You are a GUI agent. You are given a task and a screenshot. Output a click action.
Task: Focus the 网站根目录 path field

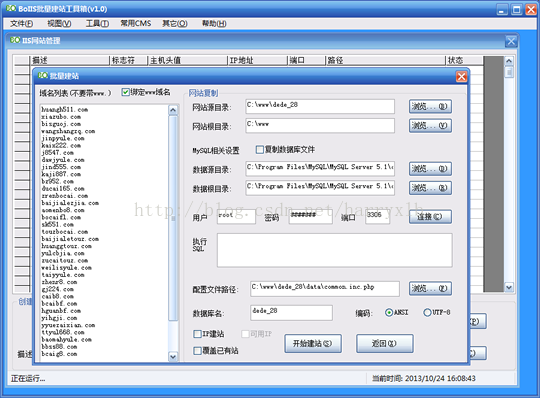point(320,126)
